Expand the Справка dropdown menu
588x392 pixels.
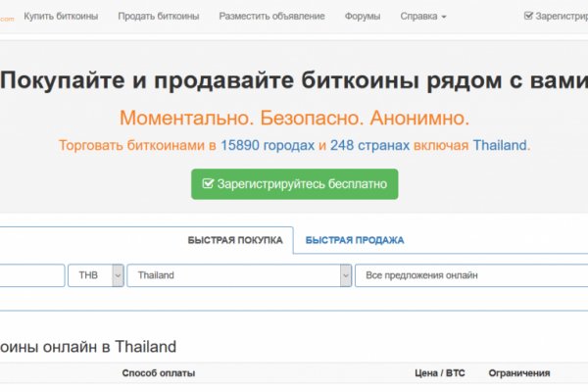coord(422,17)
